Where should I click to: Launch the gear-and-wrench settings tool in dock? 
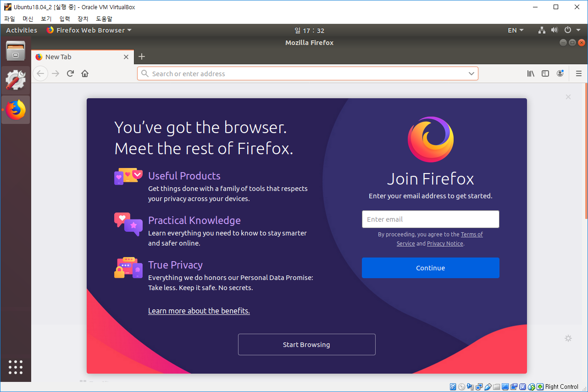(x=16, y=80)
